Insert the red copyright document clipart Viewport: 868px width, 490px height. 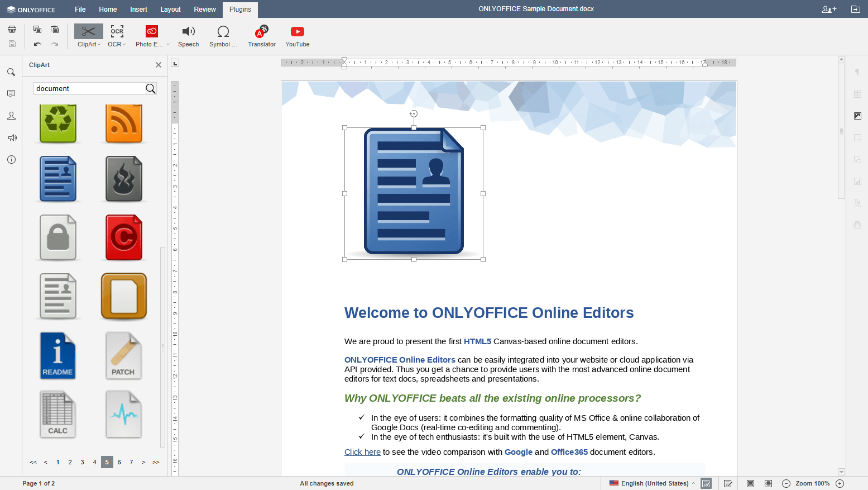coord(124,237)
